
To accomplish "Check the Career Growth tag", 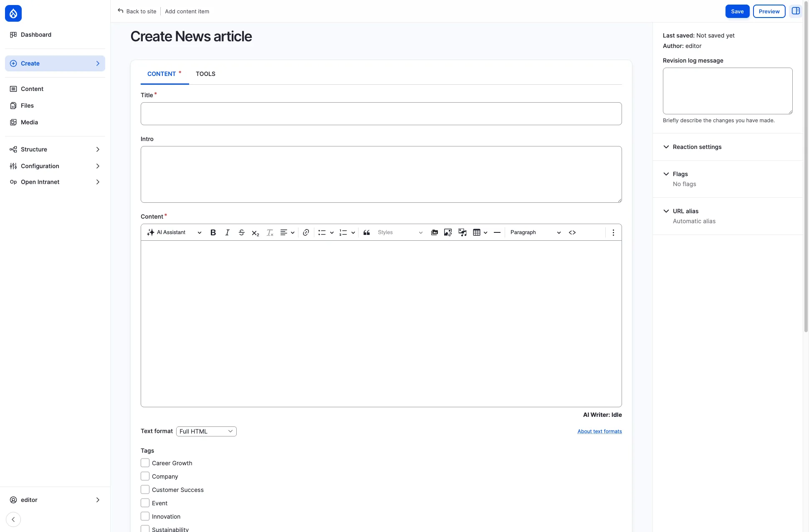I will click(x=145, y=463).
